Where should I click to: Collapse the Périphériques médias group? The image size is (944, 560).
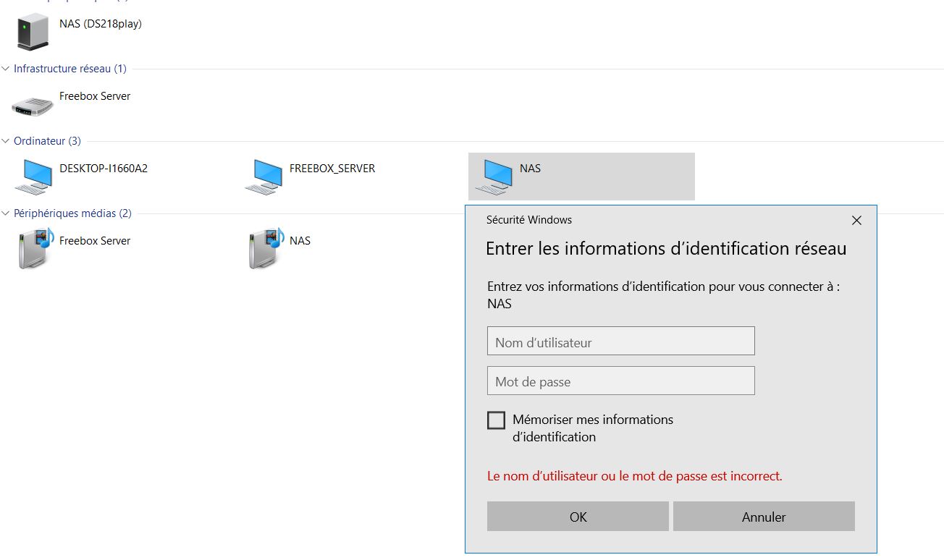point(7,213)
